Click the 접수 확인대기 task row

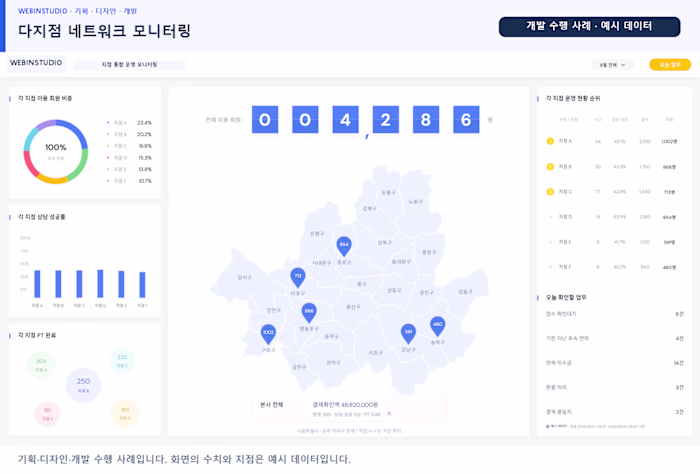click(x=614, y=314)
